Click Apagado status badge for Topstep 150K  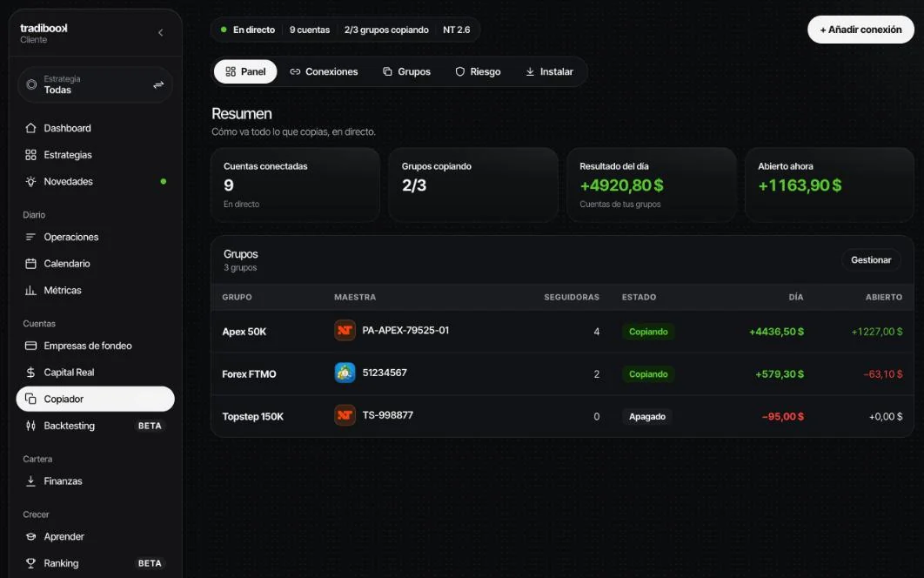647,416
